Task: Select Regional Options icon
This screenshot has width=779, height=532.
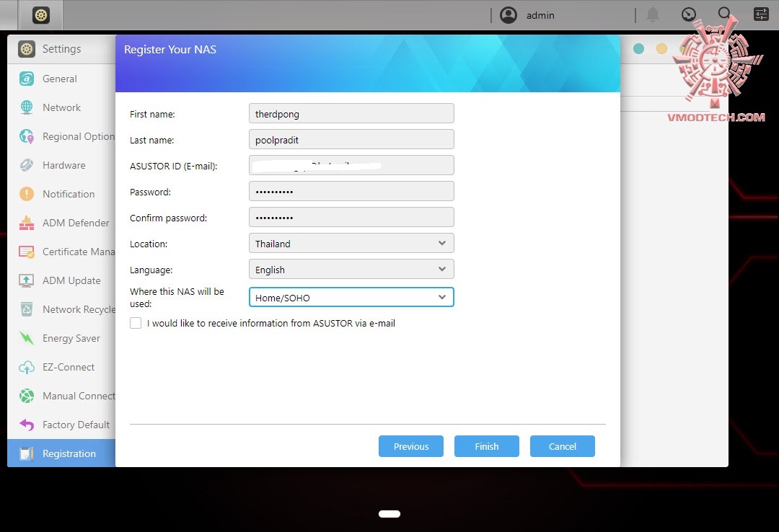Action: click(27, 136)
